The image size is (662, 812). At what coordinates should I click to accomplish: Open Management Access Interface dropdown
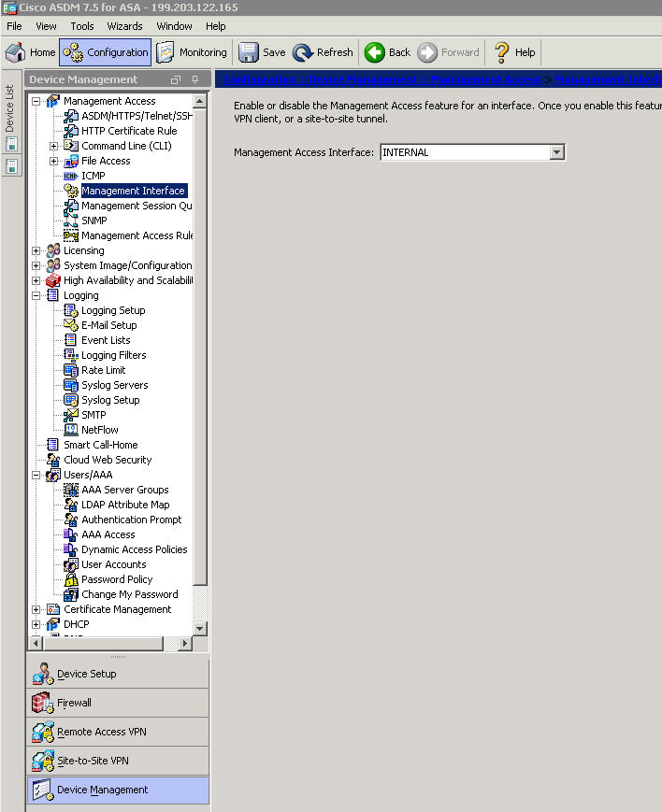coord(556,152)
